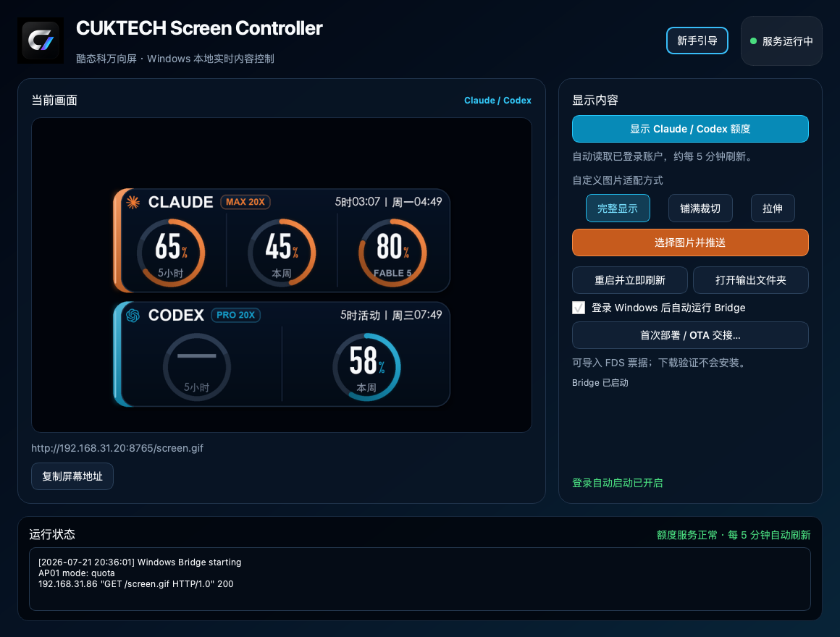The height and width of the screenshot is (637, 840).
Task: Click the 运行状态 panel heading
Action: pos(52,534)
